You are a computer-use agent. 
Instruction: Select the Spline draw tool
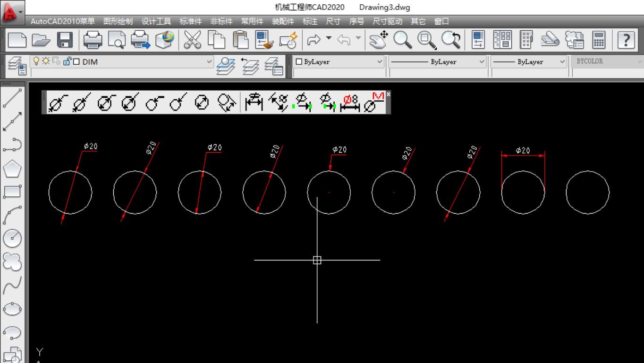[12, 285]
